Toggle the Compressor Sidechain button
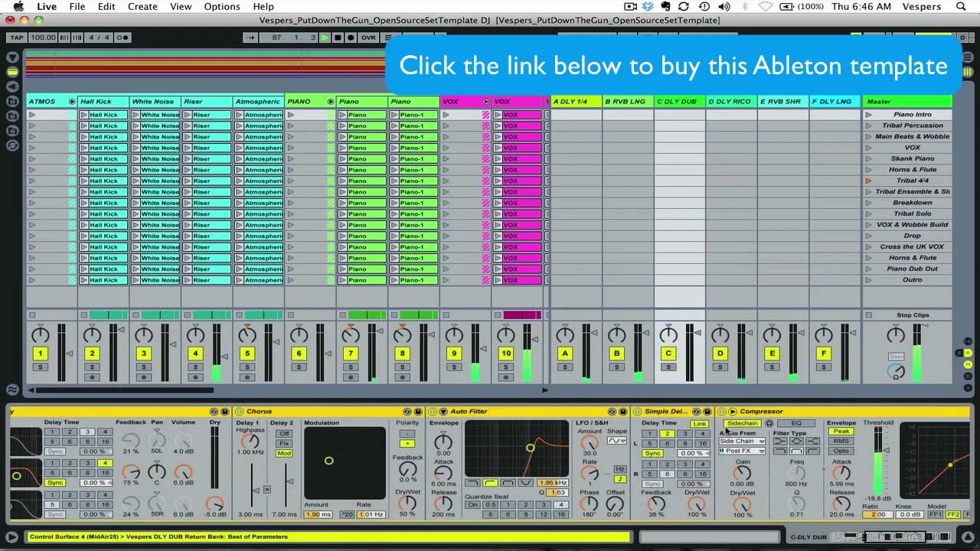The image size is (980, 551). click(742, 423)
